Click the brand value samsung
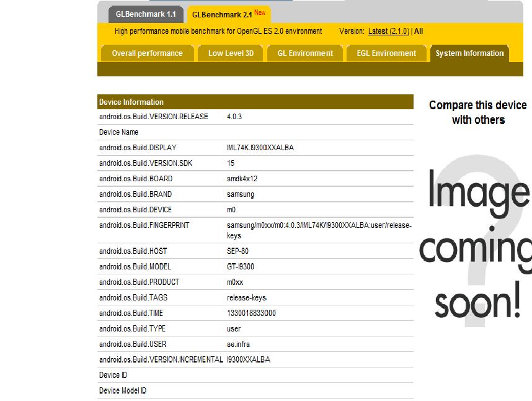 [x=241, y=194]
